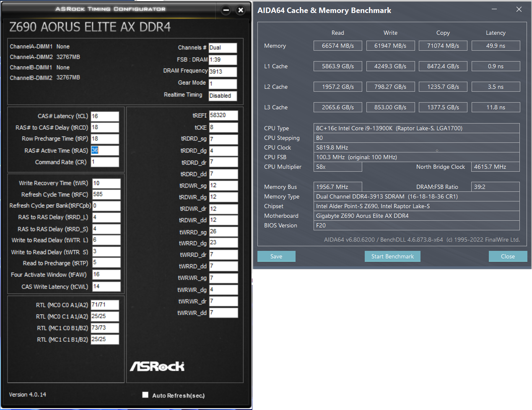Select the tWTR_L value field
Image resolution: width=532 pixels, height=410 pixels.
(106, 240)
